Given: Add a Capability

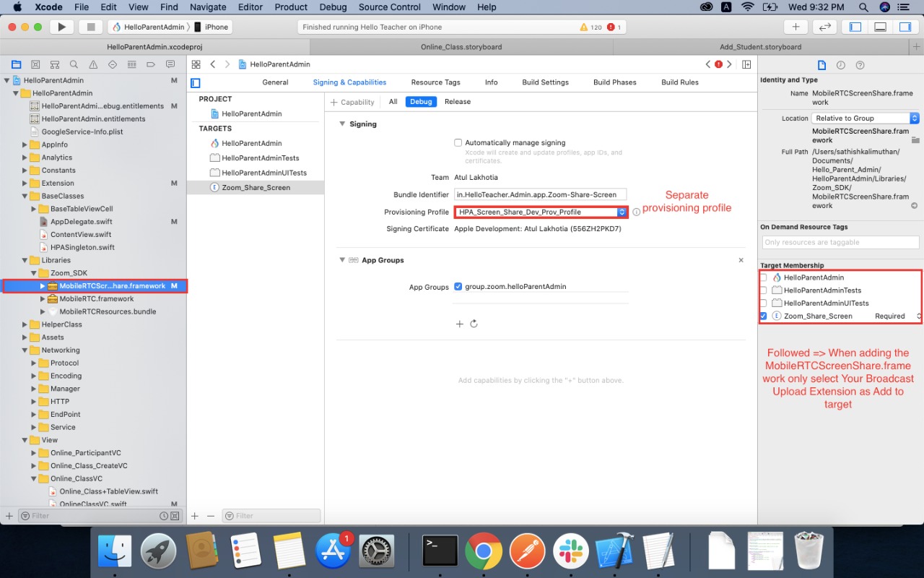Looking at the screenshot, I should 352,103.
